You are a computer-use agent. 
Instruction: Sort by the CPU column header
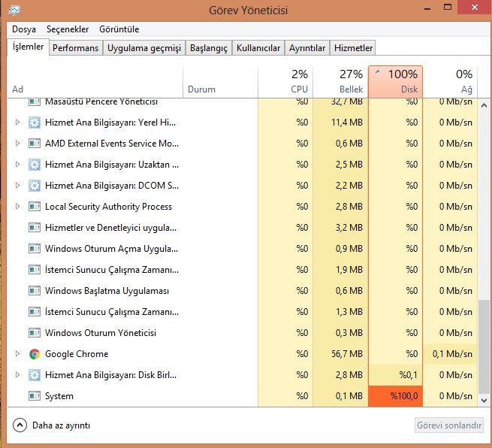(285, 82)
